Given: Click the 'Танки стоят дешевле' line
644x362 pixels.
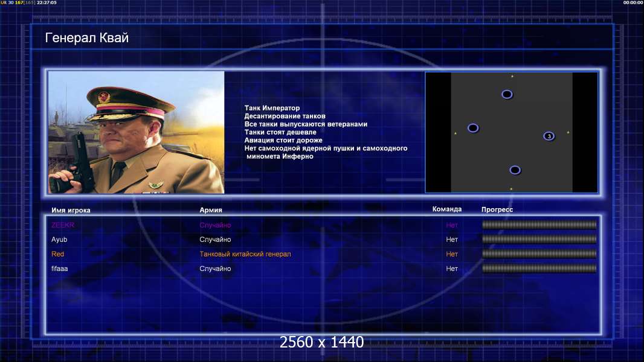Looking at the screenshot, I should pos(280,132).
